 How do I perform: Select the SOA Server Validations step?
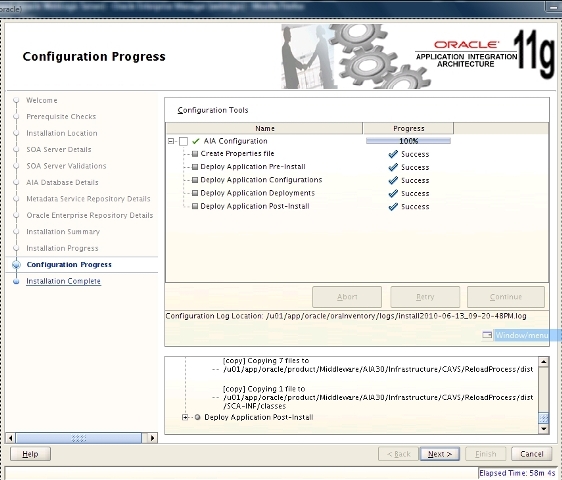click(x=66, y=166)
